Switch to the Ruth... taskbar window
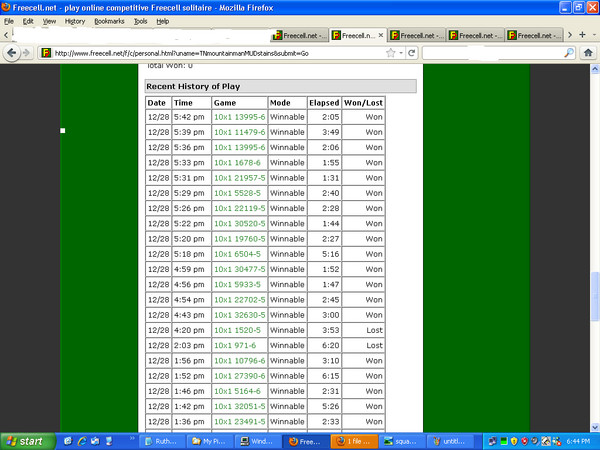The height and width of the screenshot is (450, 600). tap(162, 441)
